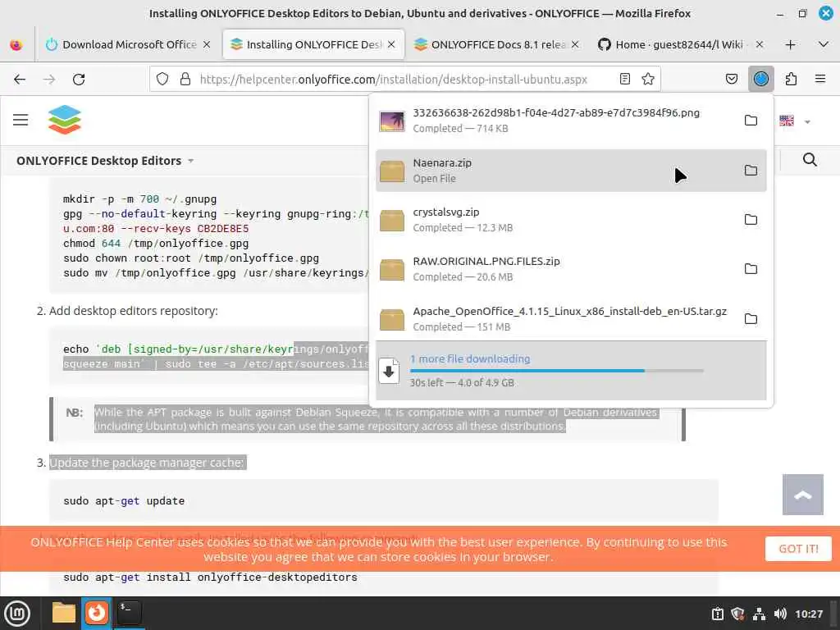Click the ONLYOFFICE logo
Screen dimensions: 840x630
pyautogui.click(x=64, y=120)
